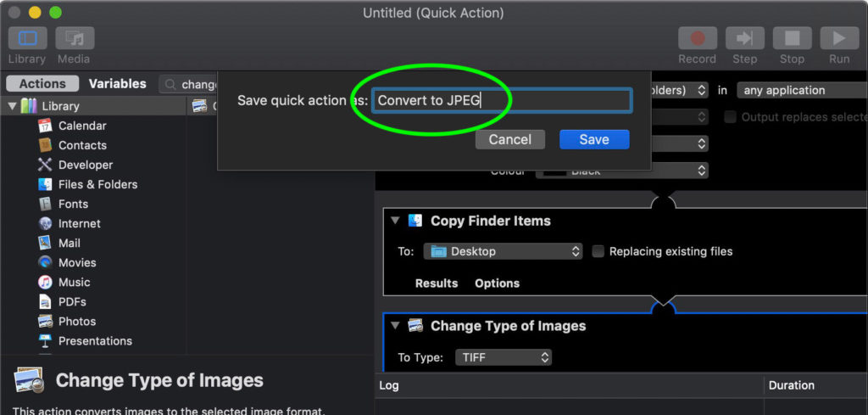Image resolution: width=868 pixels, height=415 pixels.
Task: Open the Desktop destination dropdown
Action: (504, 251)
